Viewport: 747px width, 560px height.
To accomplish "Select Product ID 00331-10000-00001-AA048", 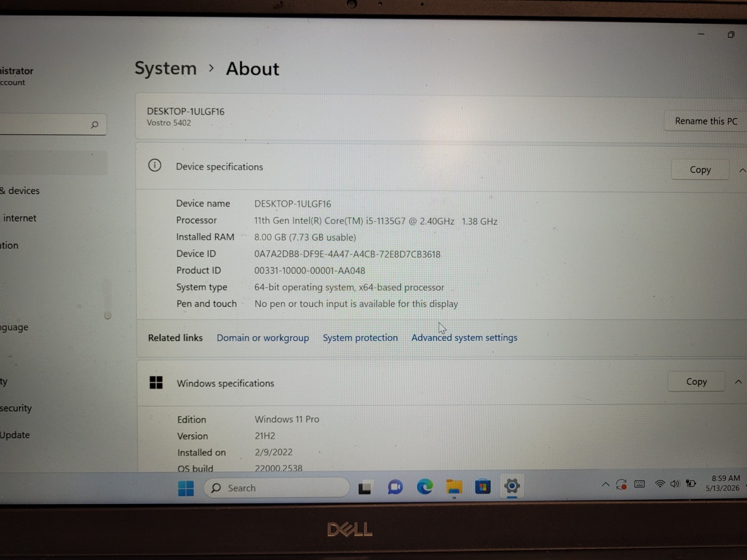I will point(310,271).
